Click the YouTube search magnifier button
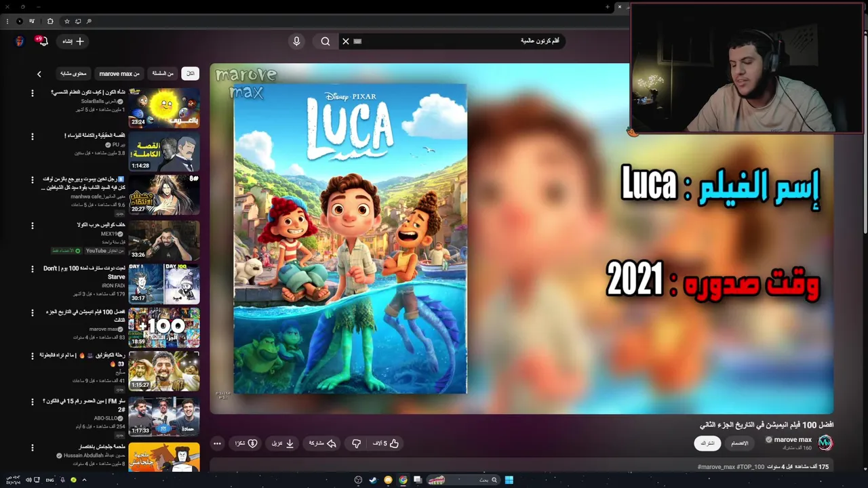This screenshot has width=868, height=488. click(325, 41)
